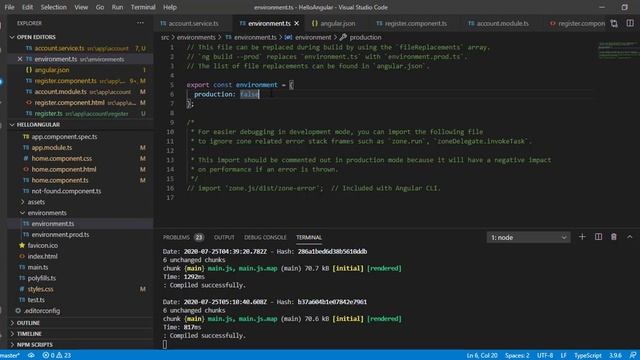Open the View menu

pyautogui.click(x=81, y=7)
